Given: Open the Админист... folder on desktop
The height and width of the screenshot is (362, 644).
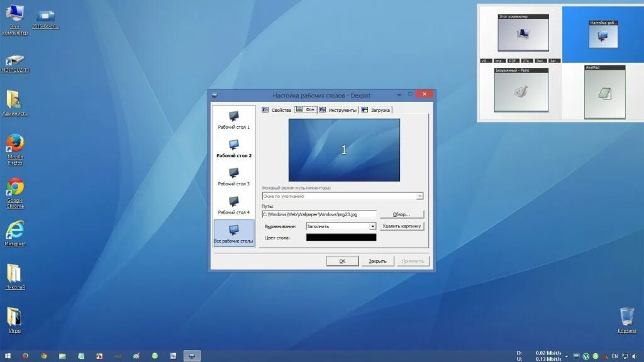Looking at the screenshot, I should [x=15, y=104].
